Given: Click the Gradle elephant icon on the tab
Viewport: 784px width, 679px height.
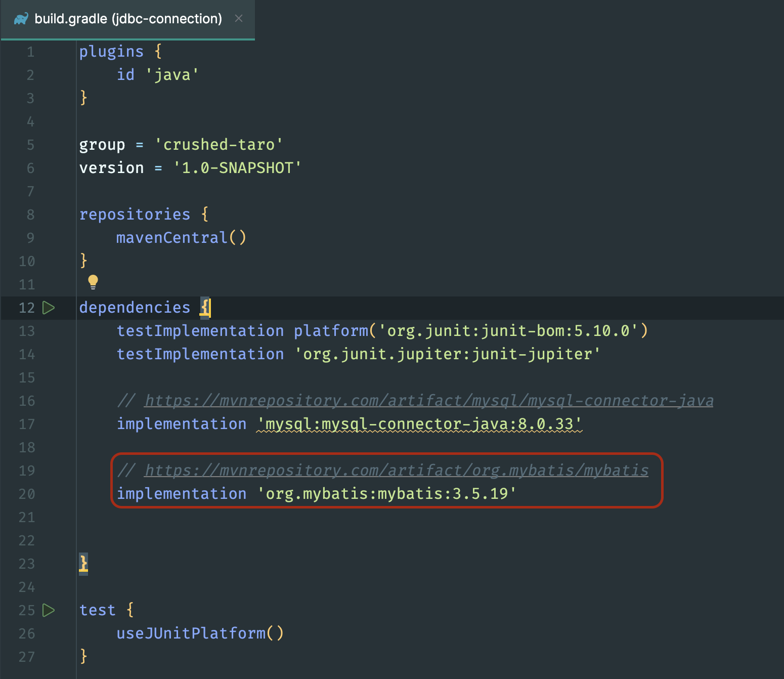Looking at the screenshot, I should point(21,19).
